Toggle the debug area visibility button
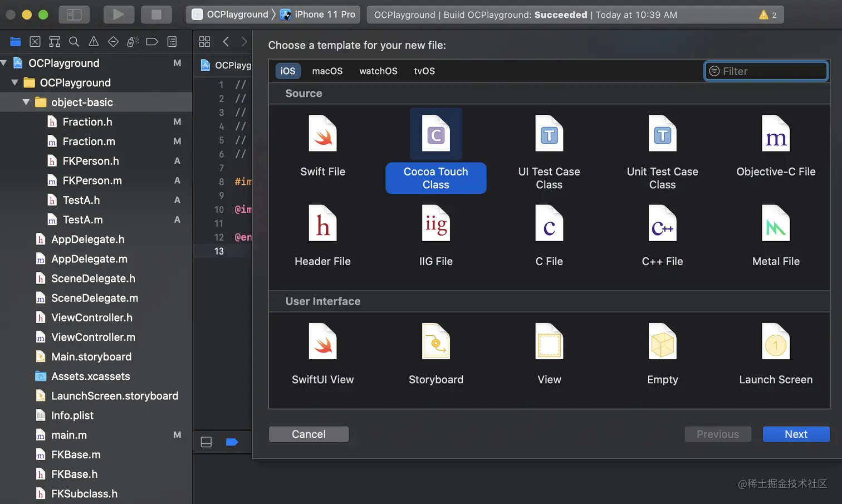 tap(206, 442)
